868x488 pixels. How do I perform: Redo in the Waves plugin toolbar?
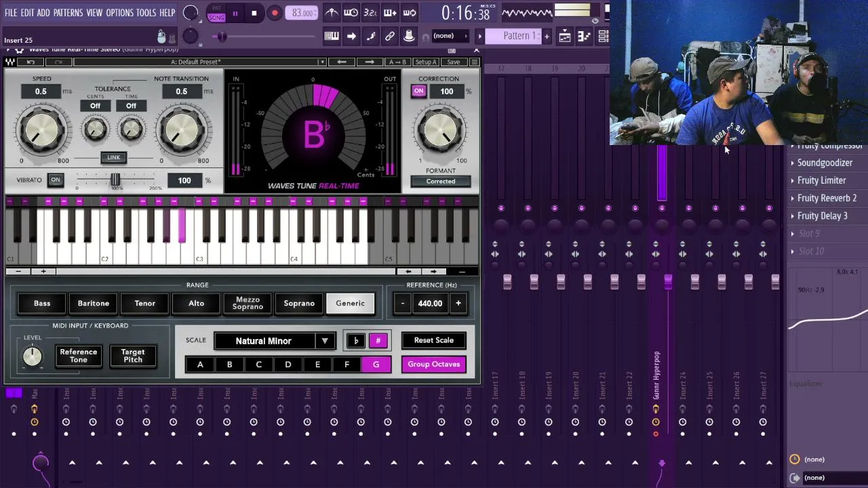(x=58, y=62)
